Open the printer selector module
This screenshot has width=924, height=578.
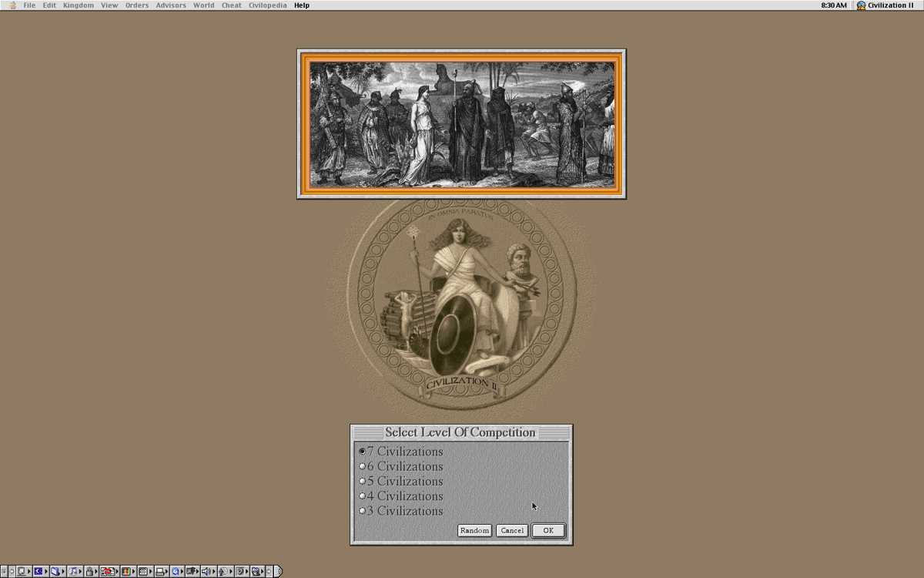pyautogui.click(x=162, y=572)
